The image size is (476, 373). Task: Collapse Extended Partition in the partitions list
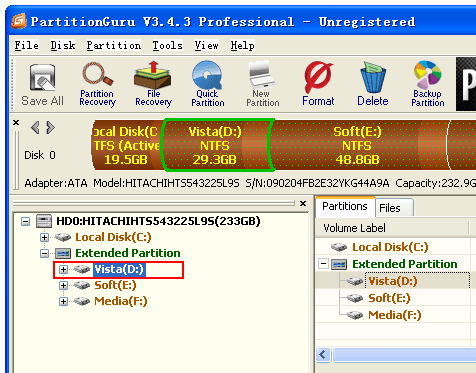[x=323, y=264]
